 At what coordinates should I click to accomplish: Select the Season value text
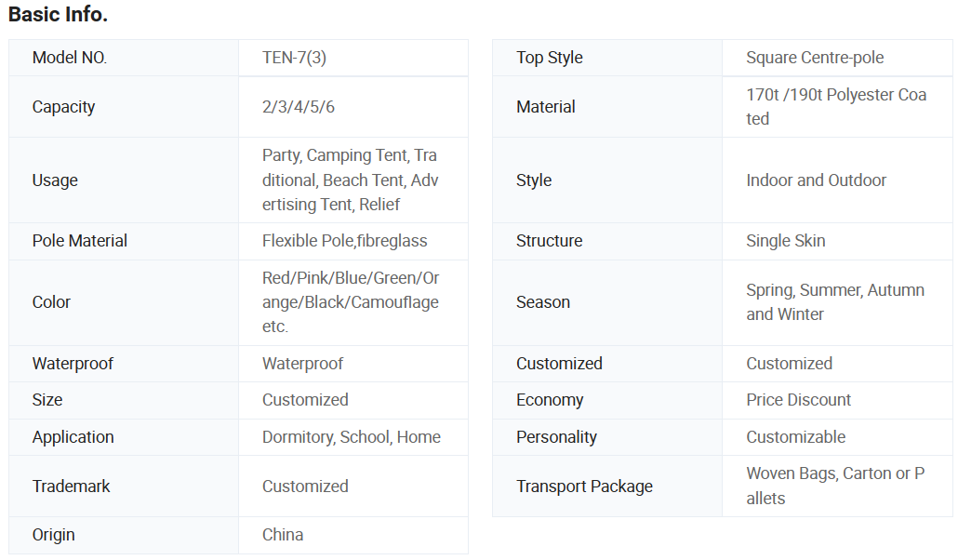[x=834, y=302]
